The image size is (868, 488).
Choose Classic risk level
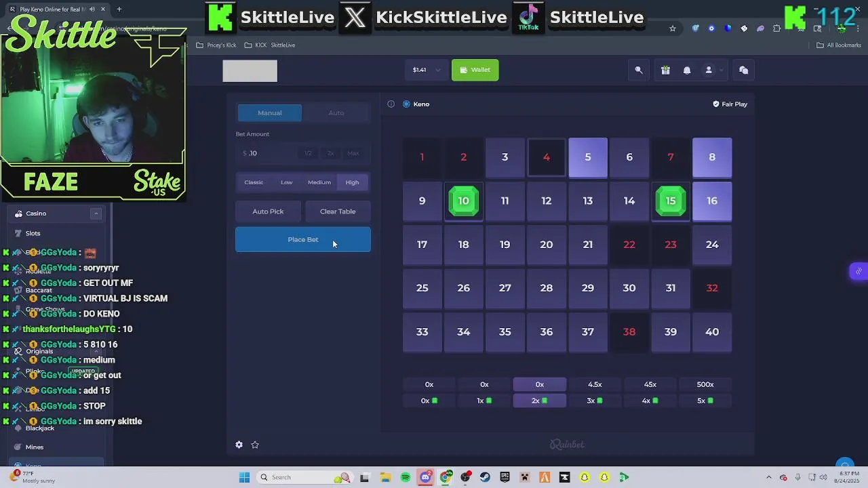click(254, 182)
